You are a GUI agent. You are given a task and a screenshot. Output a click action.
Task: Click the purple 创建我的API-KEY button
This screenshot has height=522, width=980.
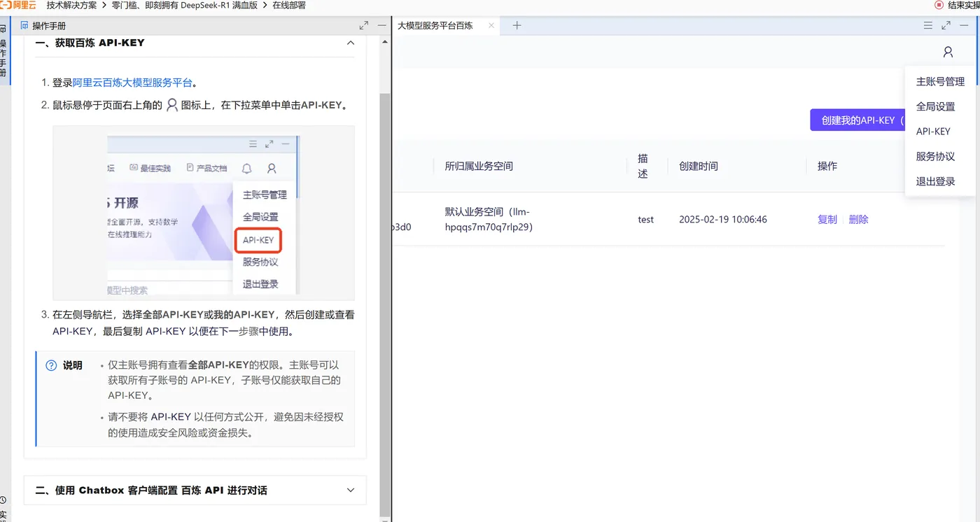coord(857,120)
